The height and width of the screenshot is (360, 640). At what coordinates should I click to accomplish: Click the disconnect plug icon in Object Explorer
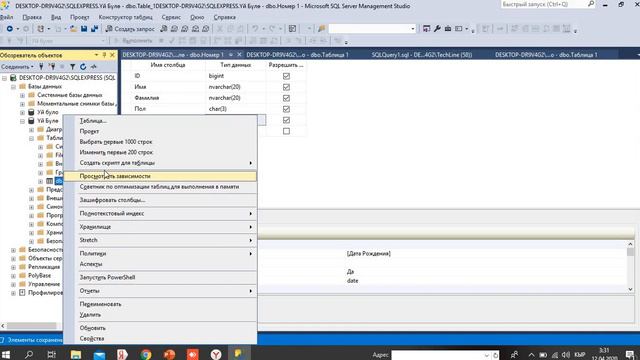pos(51,67)
